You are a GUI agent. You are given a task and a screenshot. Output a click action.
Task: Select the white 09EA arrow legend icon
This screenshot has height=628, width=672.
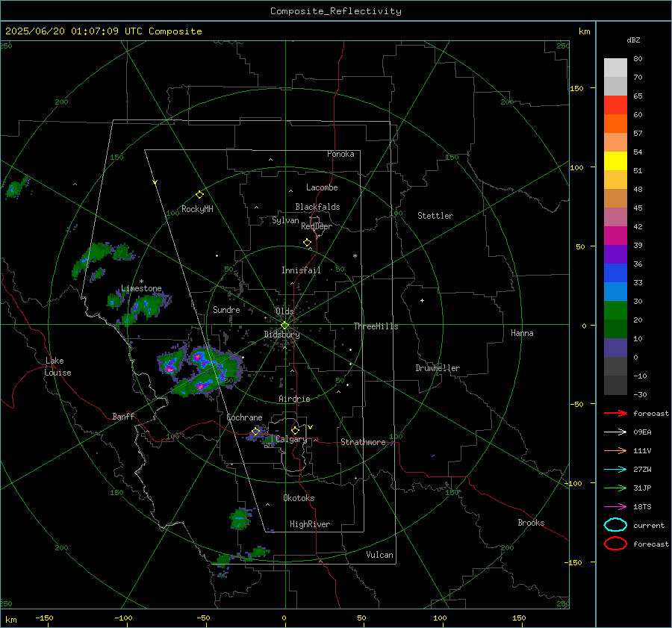(x=615, y=432)
